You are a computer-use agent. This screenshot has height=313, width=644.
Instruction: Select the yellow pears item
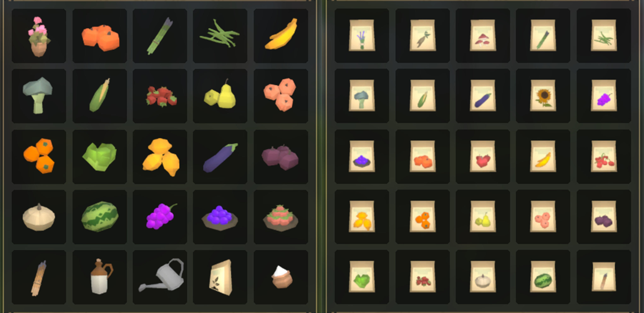tap(220, 96)
